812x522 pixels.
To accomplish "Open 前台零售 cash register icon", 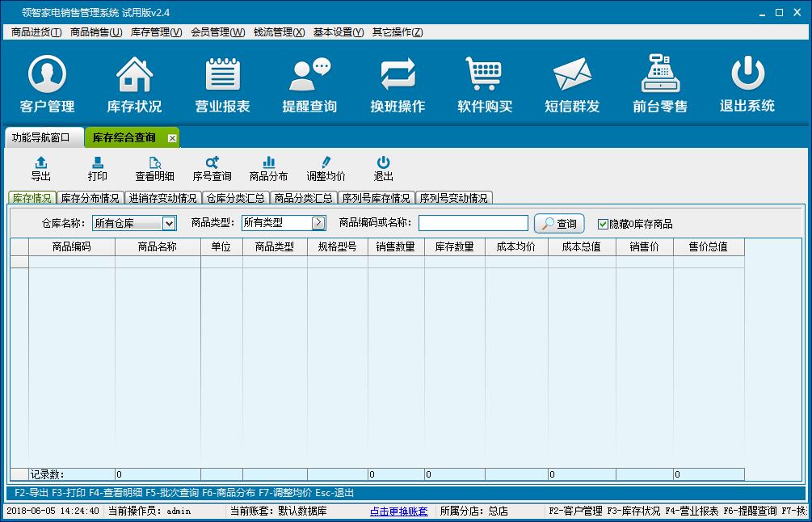I will tap(660, 84).
